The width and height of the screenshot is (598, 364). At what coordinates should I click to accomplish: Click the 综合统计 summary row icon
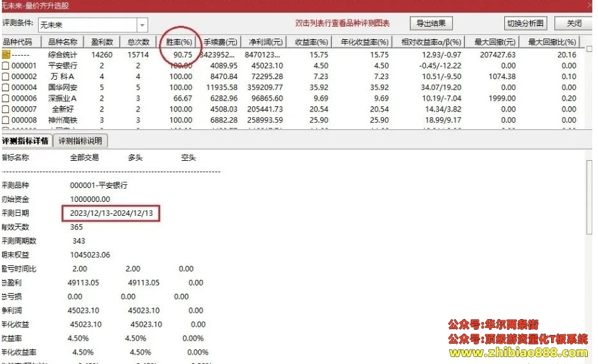(6, 54)
